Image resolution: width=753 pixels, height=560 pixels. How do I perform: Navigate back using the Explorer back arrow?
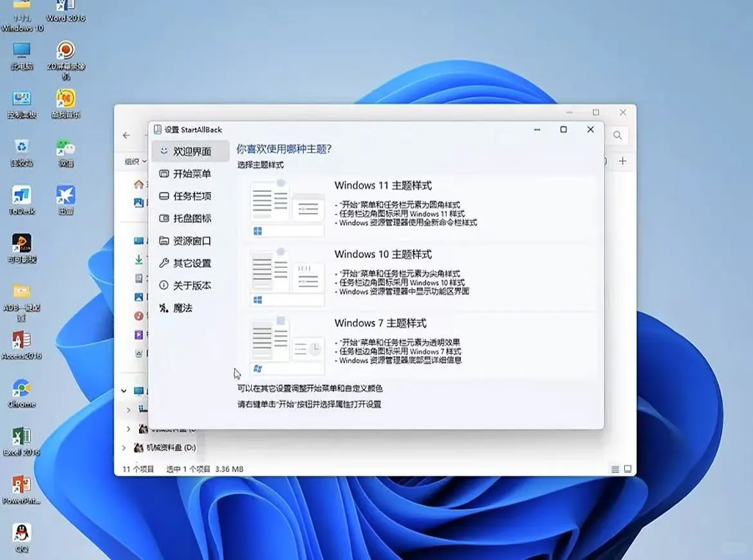point(126,136)
